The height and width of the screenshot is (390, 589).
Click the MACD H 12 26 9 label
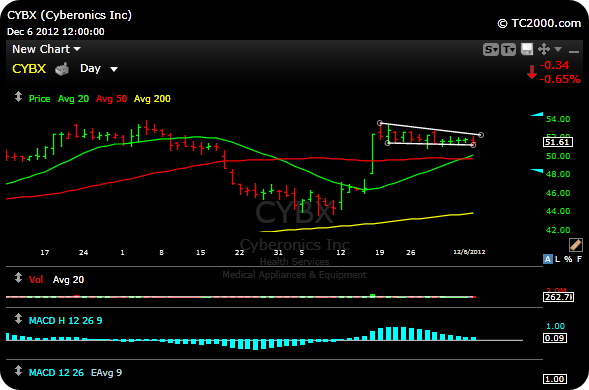pos(65,320)
